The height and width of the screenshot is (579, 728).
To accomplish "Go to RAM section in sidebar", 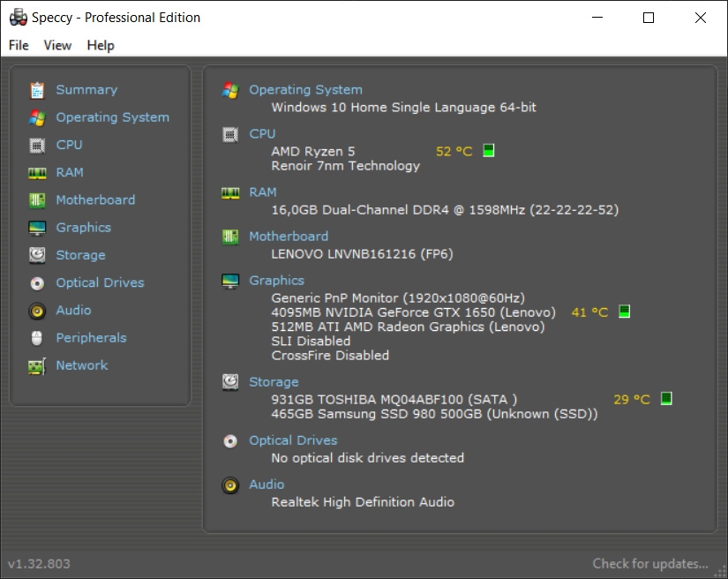I will pyautogui.click(x=70, y=173).
